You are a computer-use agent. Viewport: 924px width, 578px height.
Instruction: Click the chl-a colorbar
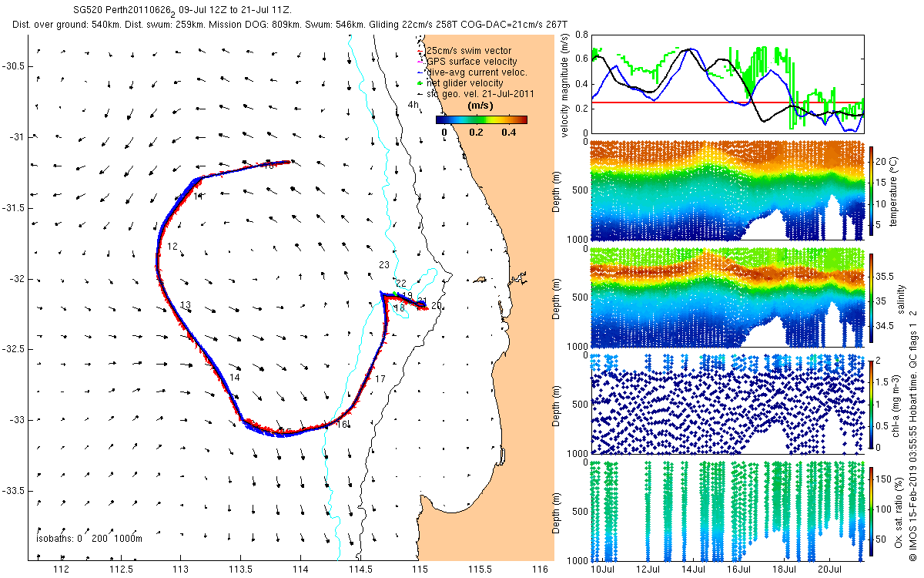pyautogui.click(x=872, y=403)
